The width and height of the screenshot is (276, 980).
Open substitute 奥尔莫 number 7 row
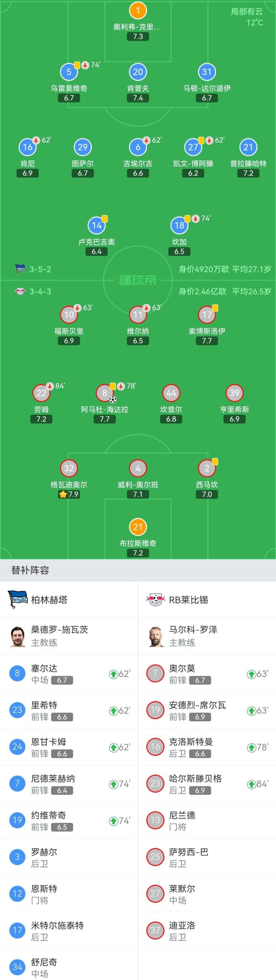(x=207, y=673)
